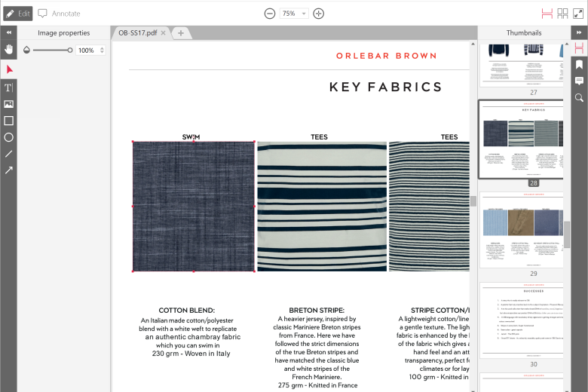
Task: Select the Arrow drawing tool
Action: [x=8, y=170]
